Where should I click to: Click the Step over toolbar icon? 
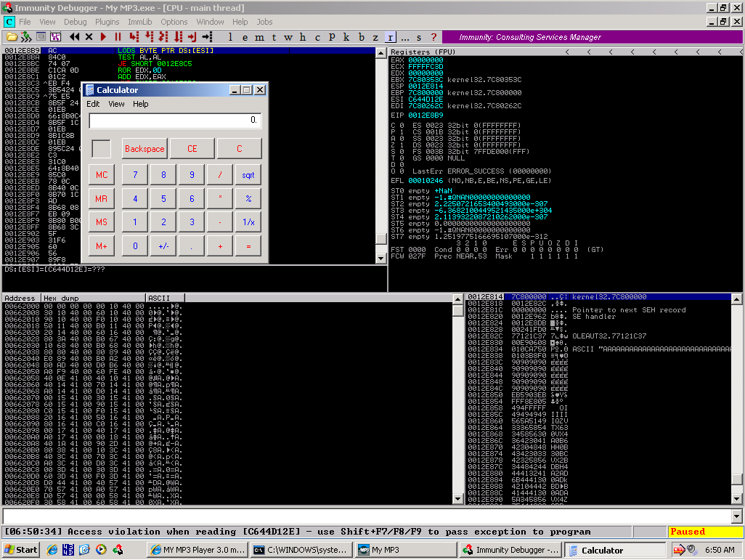click(x=149, y=37)
